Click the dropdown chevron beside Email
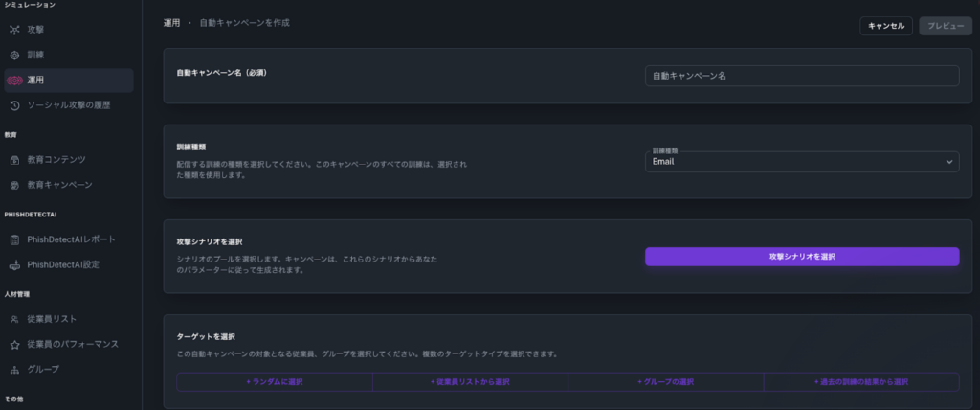This screenshot has height=410, width=980. click(x=949, y=163)
